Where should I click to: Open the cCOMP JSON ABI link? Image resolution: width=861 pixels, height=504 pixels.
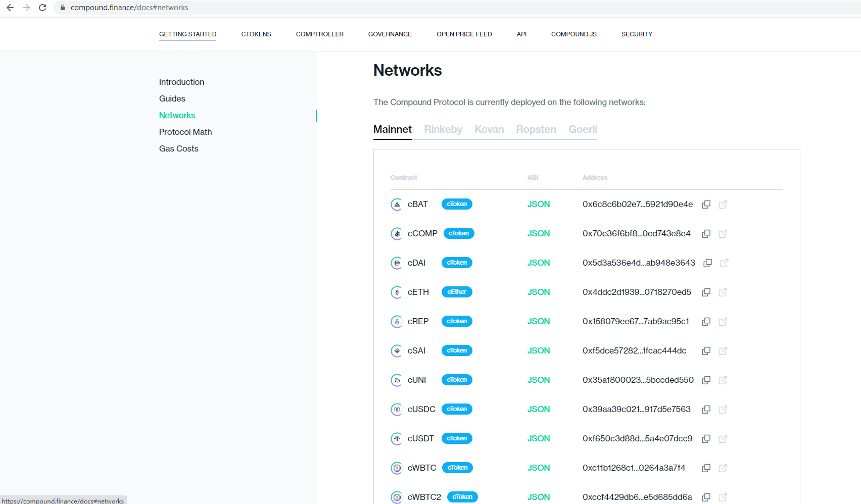(x=539, y=234)
